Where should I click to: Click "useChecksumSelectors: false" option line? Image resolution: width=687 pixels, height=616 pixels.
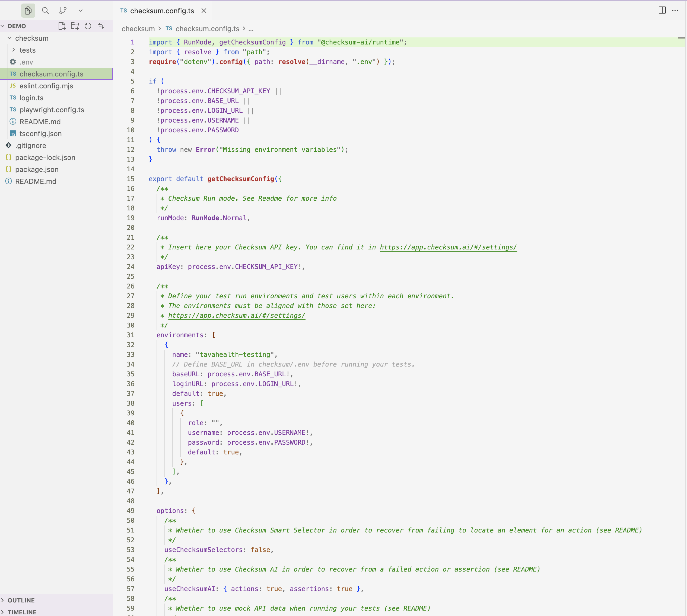point(219,550)
